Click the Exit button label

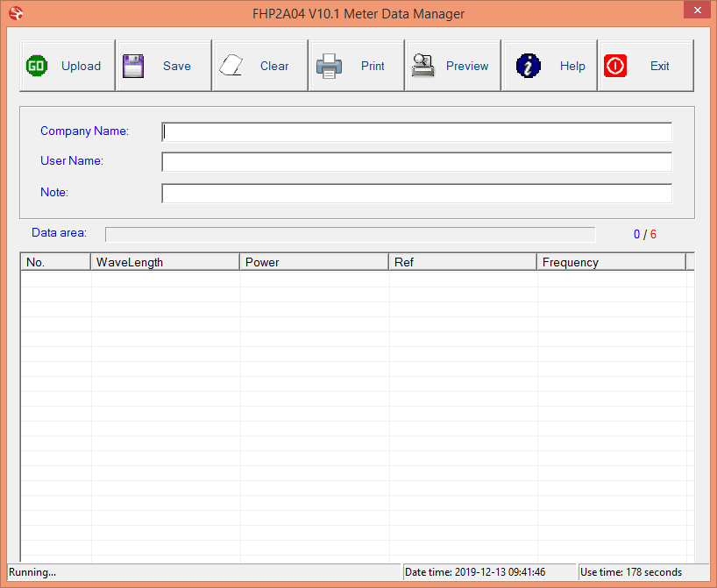(660, 66)
